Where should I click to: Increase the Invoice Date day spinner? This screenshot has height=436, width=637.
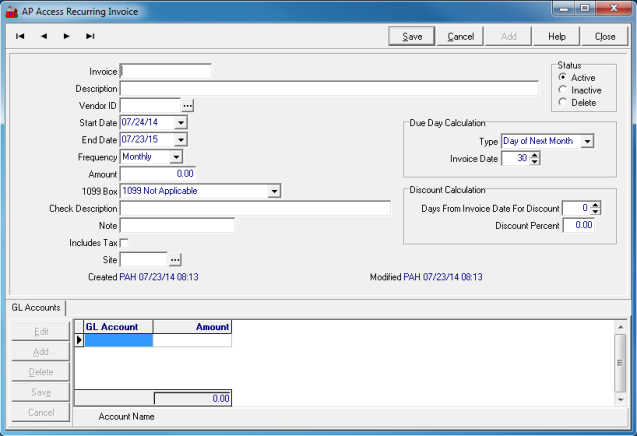[535, 154]
